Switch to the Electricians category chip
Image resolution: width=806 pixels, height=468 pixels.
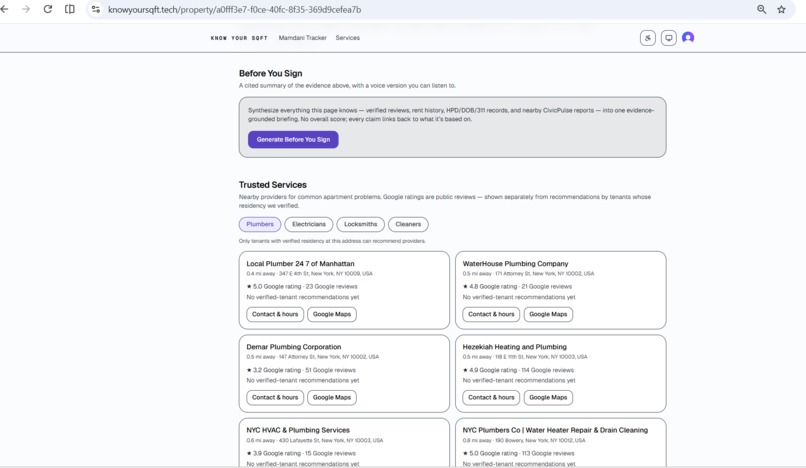(308, 224)
